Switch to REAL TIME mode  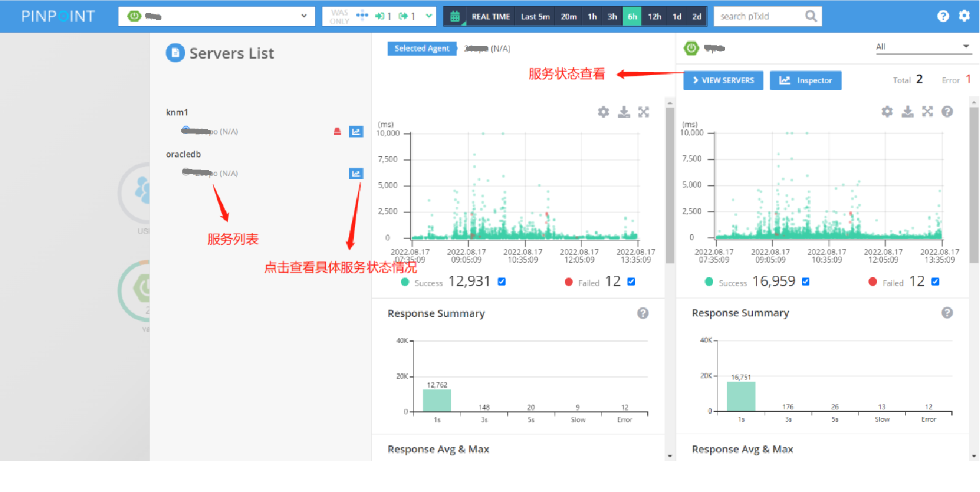click(x=491, y=17)
